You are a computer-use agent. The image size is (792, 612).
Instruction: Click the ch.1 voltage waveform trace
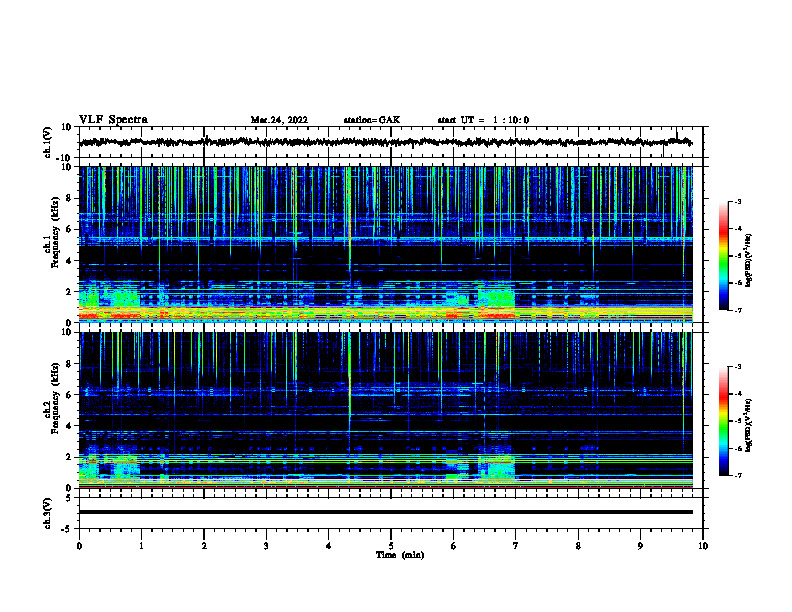[385, 142]
